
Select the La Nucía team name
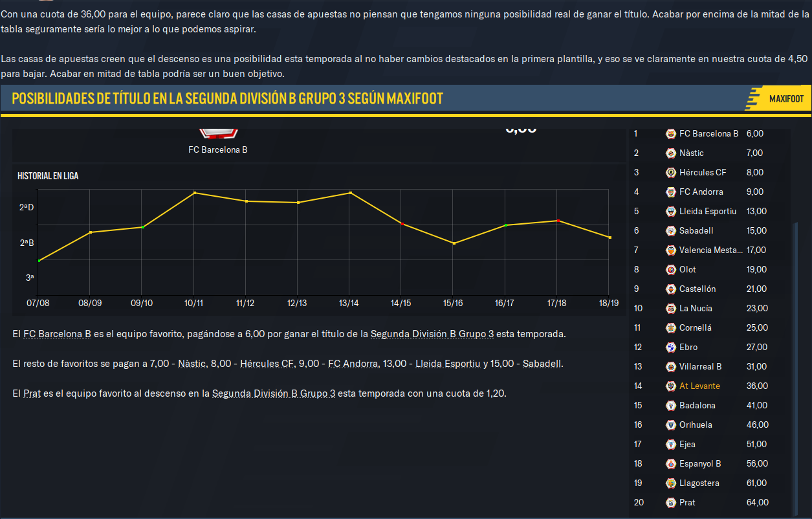pos(696,309)
